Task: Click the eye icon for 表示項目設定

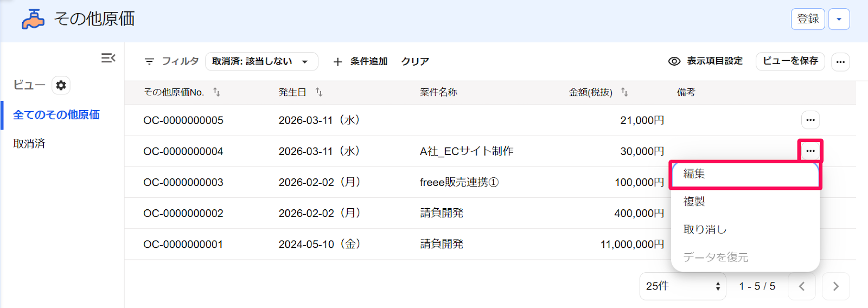Action: (674, 61)
